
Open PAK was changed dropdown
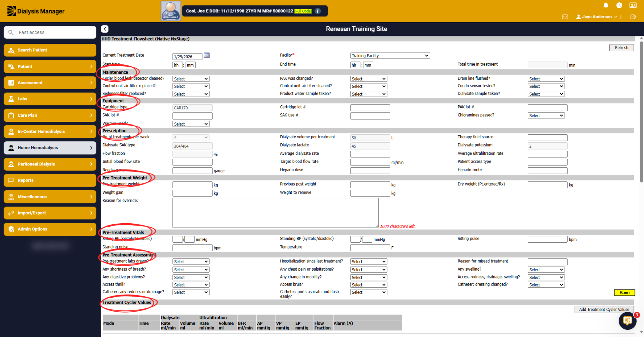click(x=368, y=79)
